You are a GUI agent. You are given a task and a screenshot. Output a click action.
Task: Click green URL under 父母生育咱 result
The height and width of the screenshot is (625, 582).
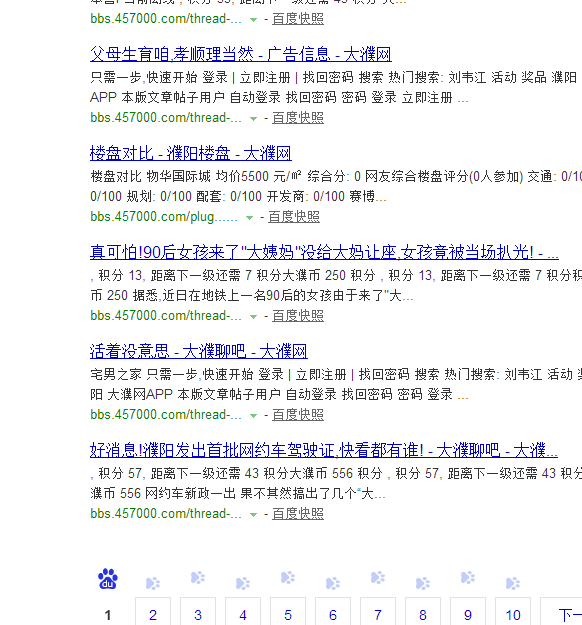pyautogui.click(x=166, y=118)
